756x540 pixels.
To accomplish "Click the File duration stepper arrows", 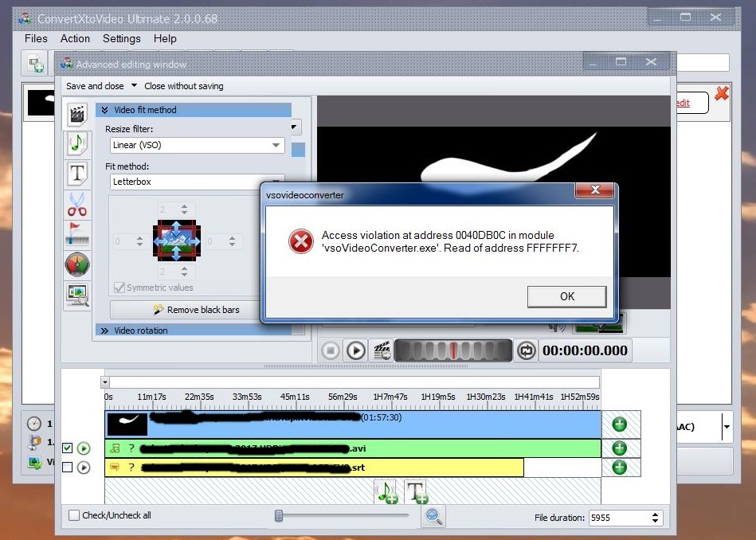I will click(656, 518).
